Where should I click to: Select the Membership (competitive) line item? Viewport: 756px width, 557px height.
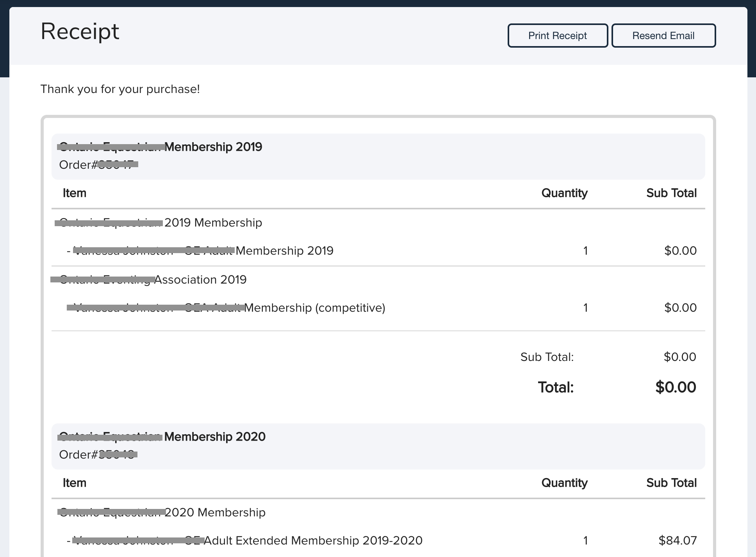pyautogui.click(x=226, y=307)
